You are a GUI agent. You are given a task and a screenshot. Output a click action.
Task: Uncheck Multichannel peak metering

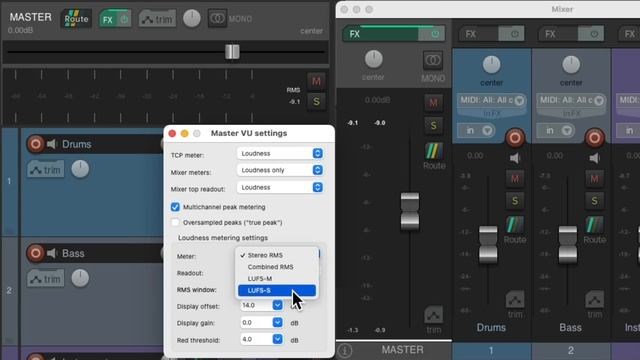point(175,207)
